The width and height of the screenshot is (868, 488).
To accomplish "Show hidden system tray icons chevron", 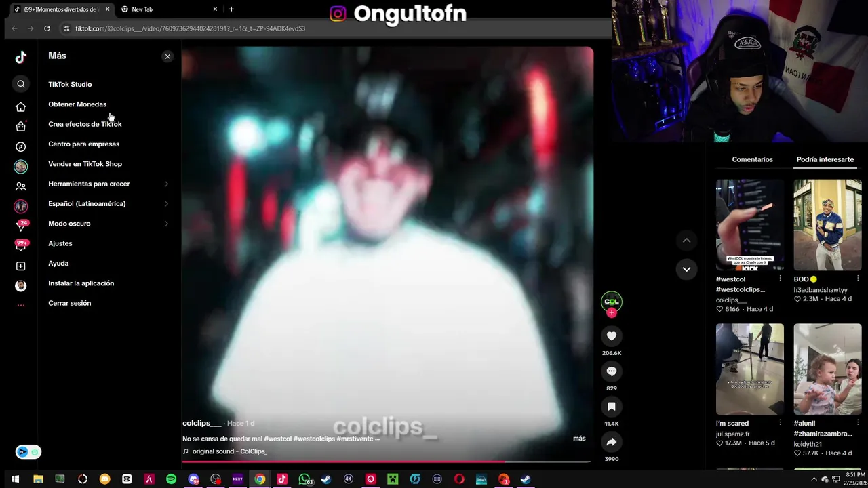I will (x=814, y=479).
